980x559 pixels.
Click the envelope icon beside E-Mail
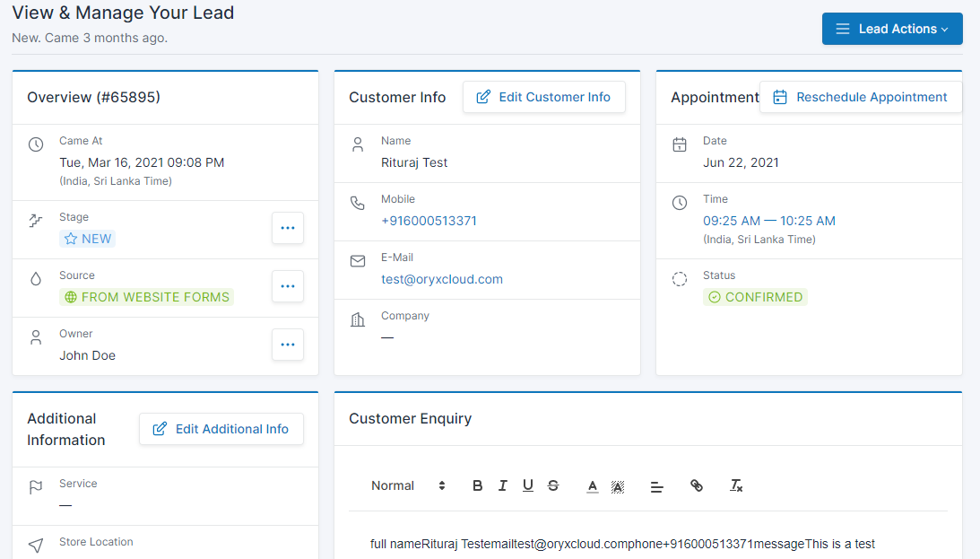coord(358,261)
